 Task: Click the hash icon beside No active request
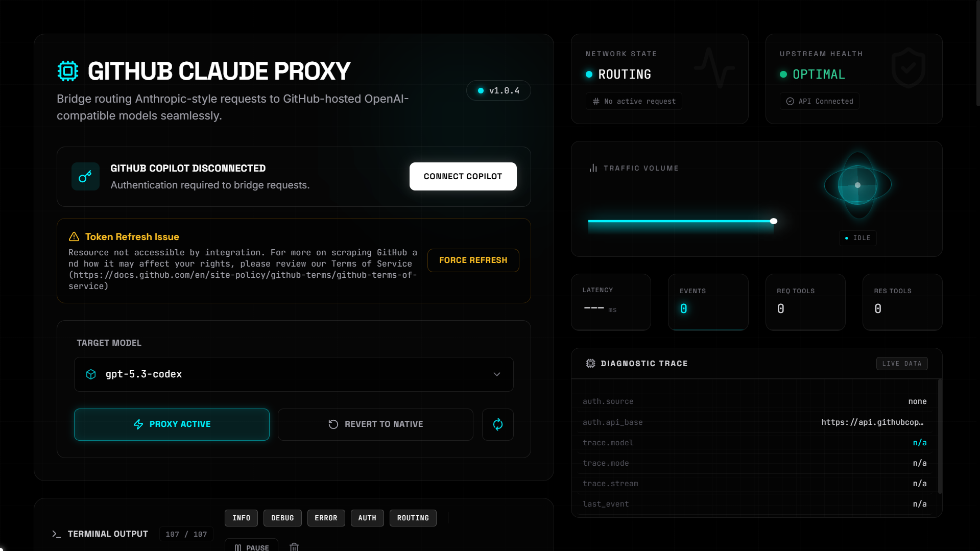pos(596,101)
